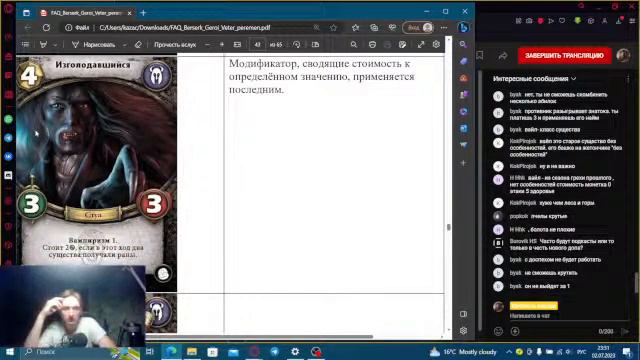This screenshot has width=640, height=360.
Task: Click ЗАВЕРШИТЬ ТРАНСЛЯЦИЮ button
Action: [x=564, y=56]
